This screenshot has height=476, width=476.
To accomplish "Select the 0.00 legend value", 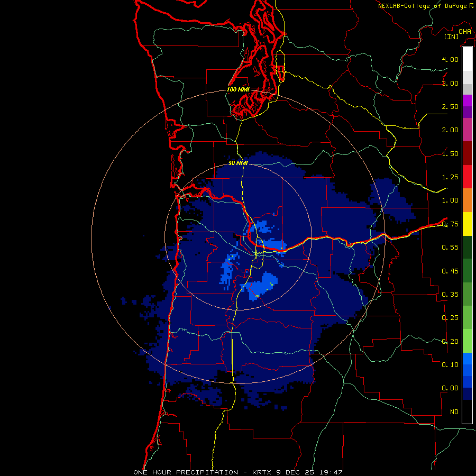I will 450,388.
